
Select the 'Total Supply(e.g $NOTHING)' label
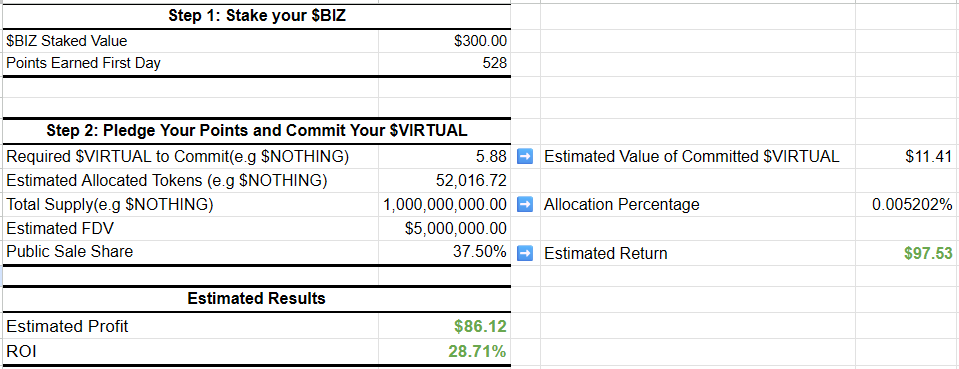pyautogui.click(x=110, y=204)
